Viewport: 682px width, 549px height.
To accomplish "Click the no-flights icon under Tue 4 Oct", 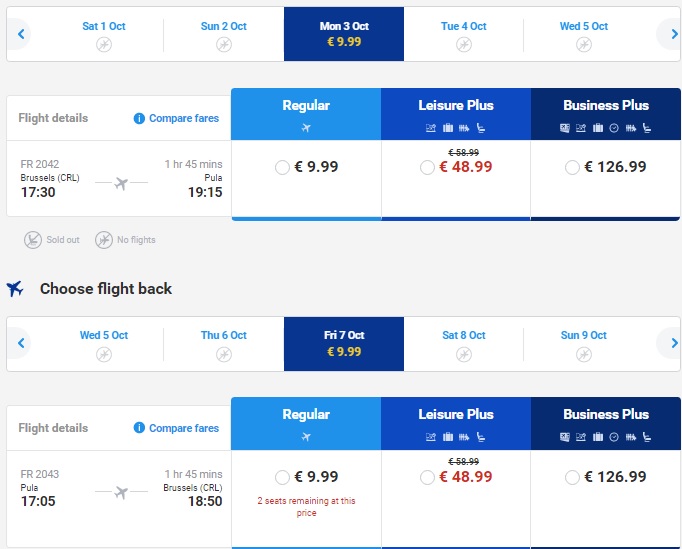I will coord(464,44).
